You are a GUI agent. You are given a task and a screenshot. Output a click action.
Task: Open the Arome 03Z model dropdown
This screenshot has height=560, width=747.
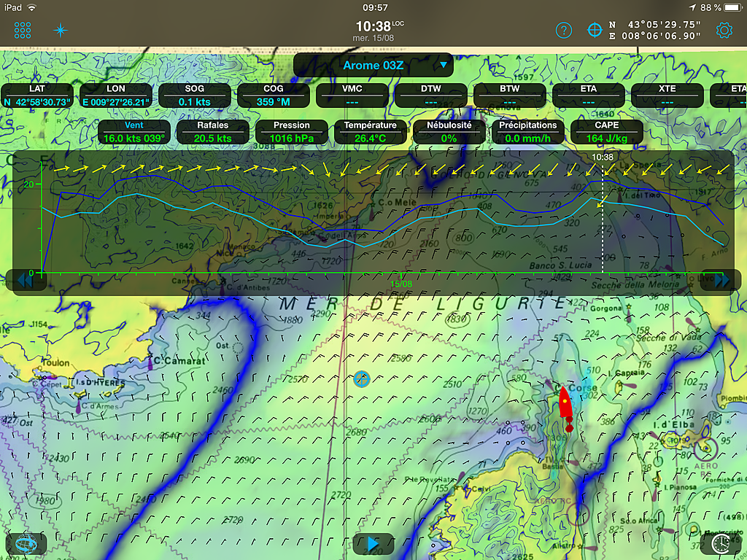click(x=373, y=65)
